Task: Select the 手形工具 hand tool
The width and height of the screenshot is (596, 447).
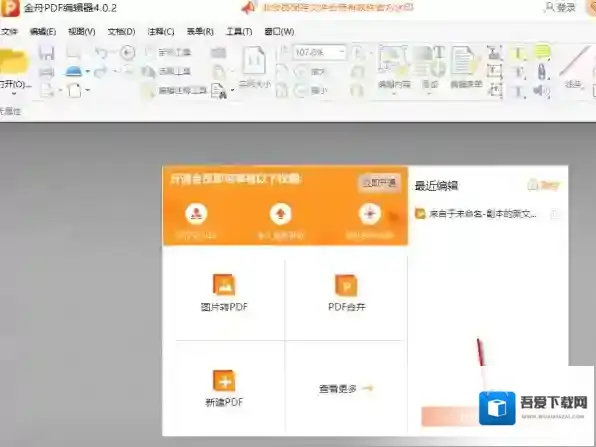Action: 169,52
